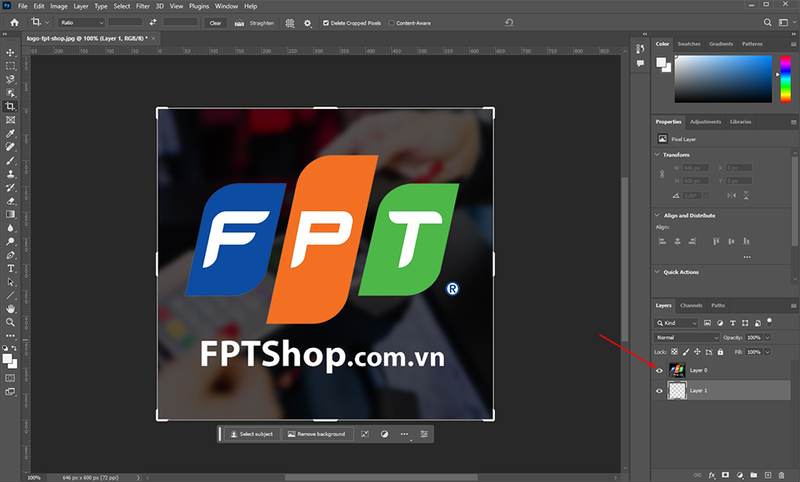Click the horizontal scrollbar
Viewport: 800px width, 482px height.
pyautogui.click(x=382, y=478)
